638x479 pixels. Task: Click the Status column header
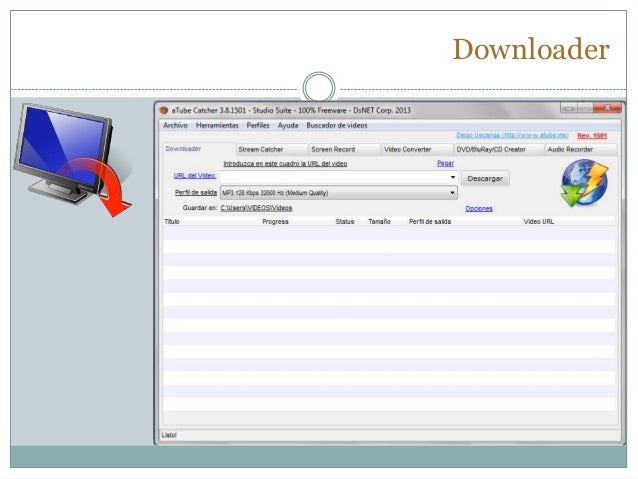coord(345,221)
